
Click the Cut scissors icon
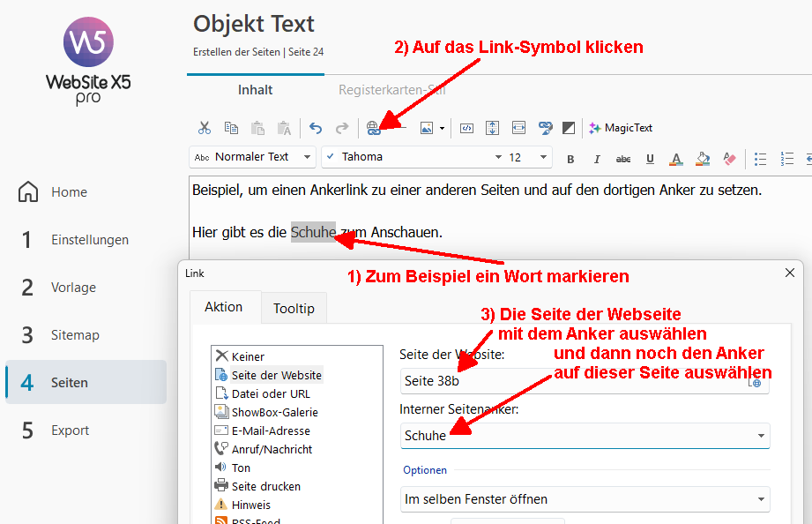(205, 128)
